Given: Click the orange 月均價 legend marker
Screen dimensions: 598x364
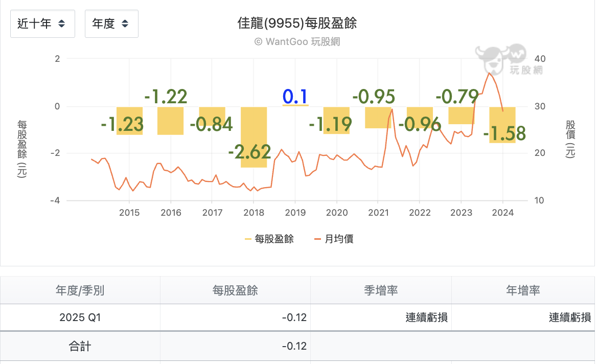Looking at the screenshot, I should (x=317, y=239).
